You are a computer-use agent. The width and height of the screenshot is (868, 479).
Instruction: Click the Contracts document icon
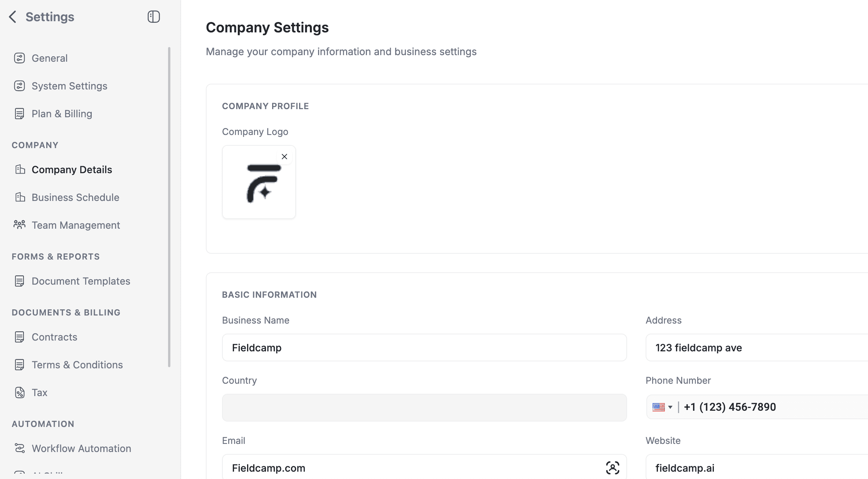[x=20, y=337]
